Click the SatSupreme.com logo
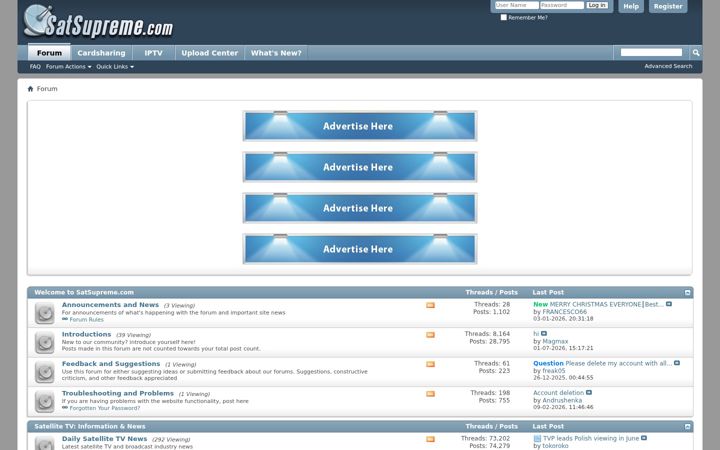The height and width of the screenshot is (450, 720). point(98,21)
